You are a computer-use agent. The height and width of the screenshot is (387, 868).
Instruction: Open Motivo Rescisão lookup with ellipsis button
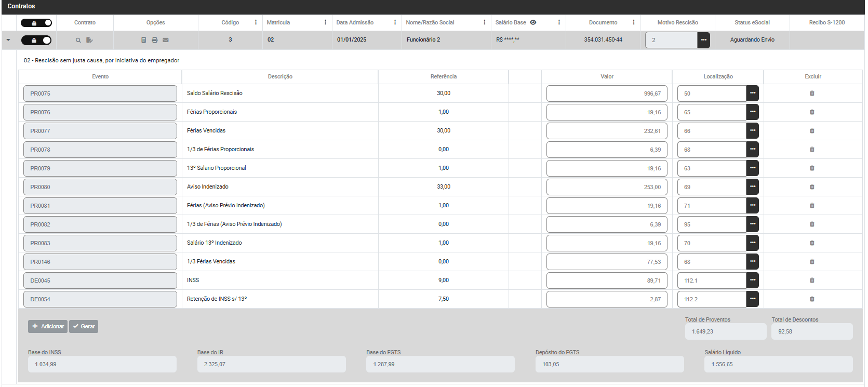[x=704, y=40]
